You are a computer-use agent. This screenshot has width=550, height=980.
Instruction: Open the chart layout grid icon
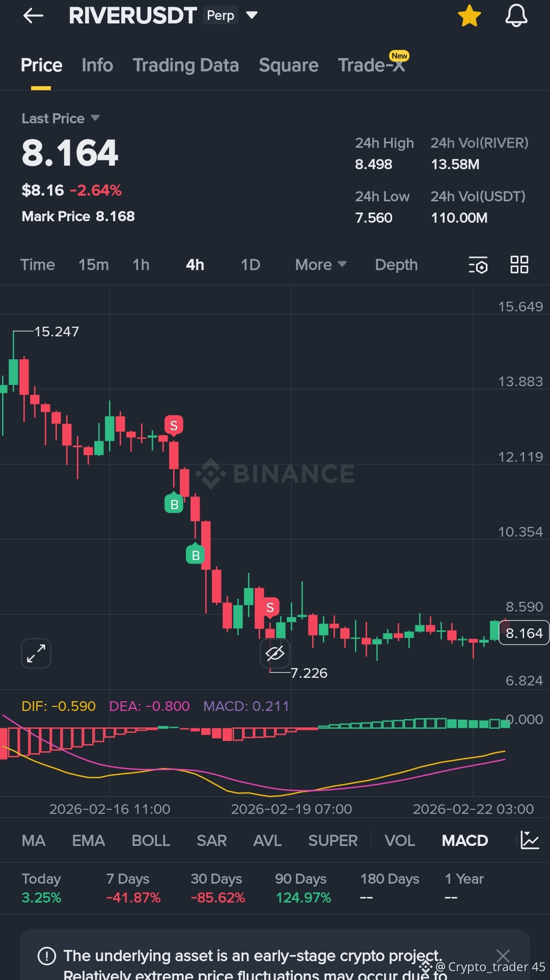tap(519, 264)
